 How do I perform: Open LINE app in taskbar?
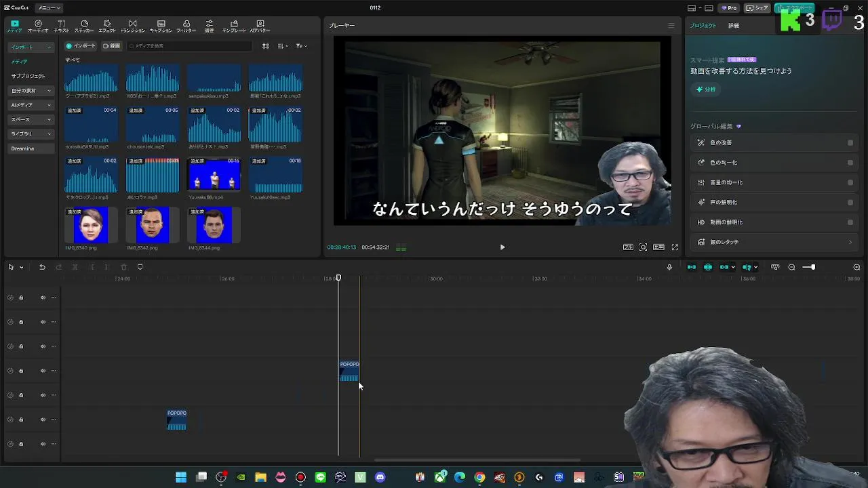(x=320, y=477)
